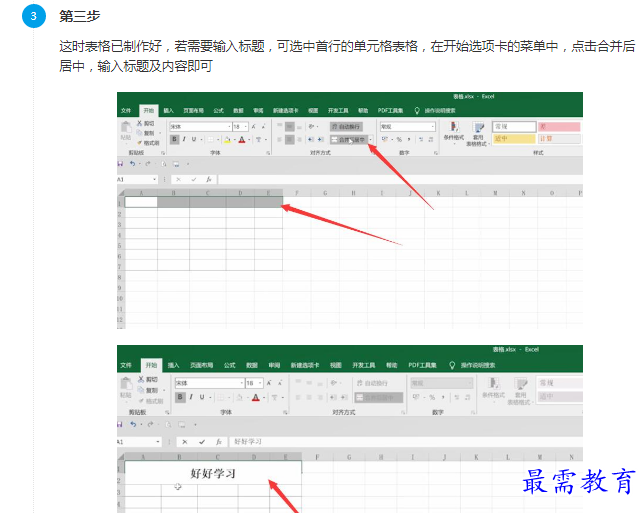Click Bold icon in first Excel screenshot
Image resolution: width=644 pixels, height=513 pixels.
(x=175, y=139)
